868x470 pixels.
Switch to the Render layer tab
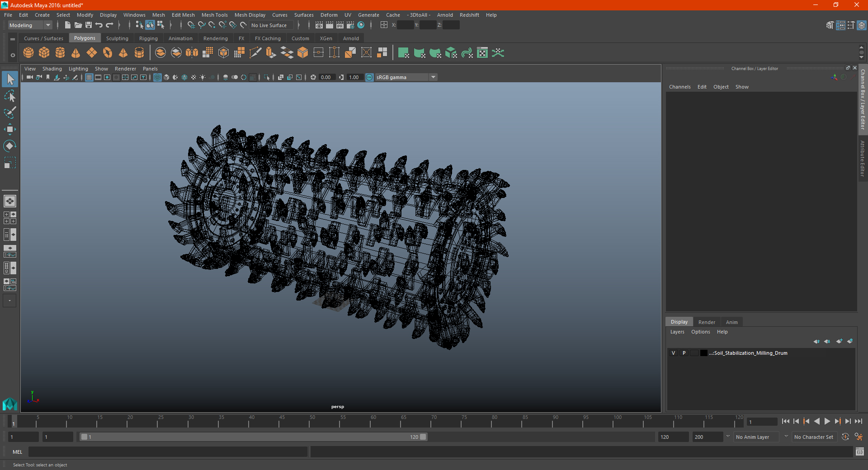[707, 322]
